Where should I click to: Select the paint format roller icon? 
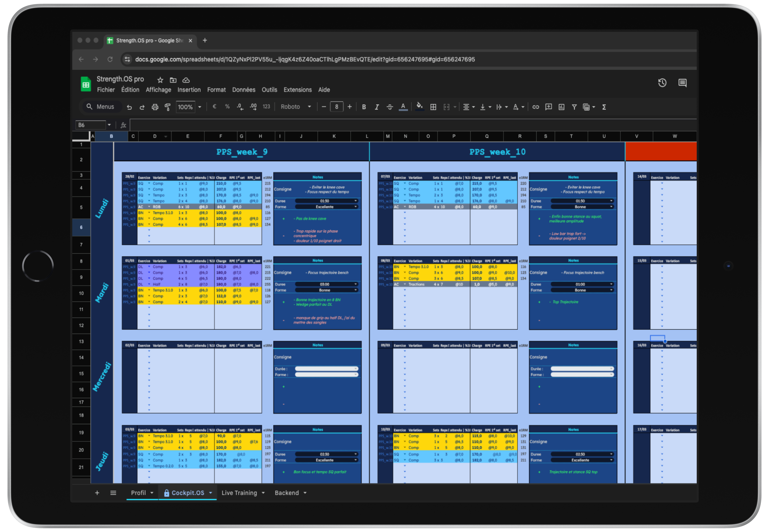tap(168, 107)
